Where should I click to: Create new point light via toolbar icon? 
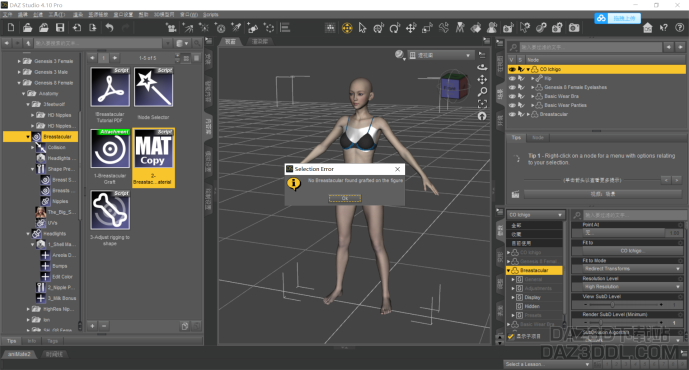click(x=204, y=28)
